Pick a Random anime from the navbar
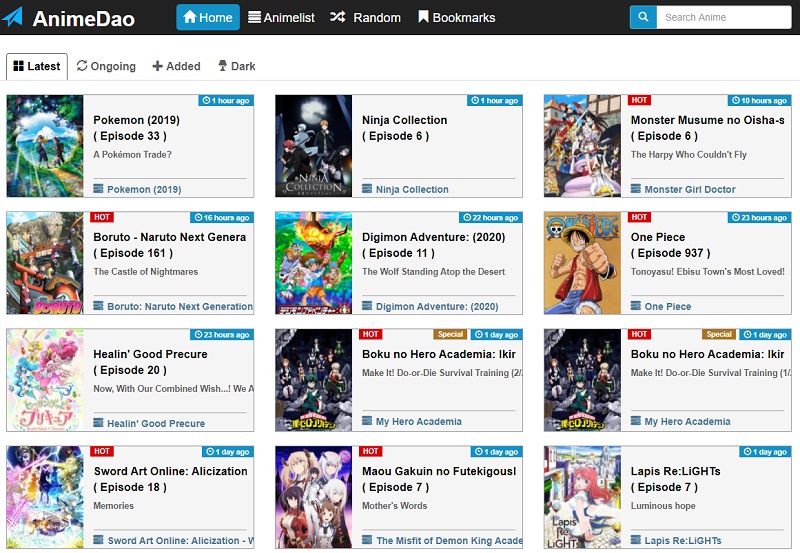This screenshot has width=800, height=553. click(x=365, y=17)
